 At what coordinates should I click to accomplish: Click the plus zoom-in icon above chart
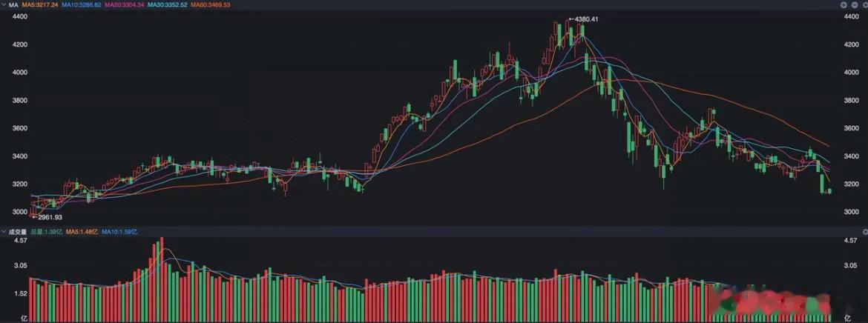click(844, 4)
